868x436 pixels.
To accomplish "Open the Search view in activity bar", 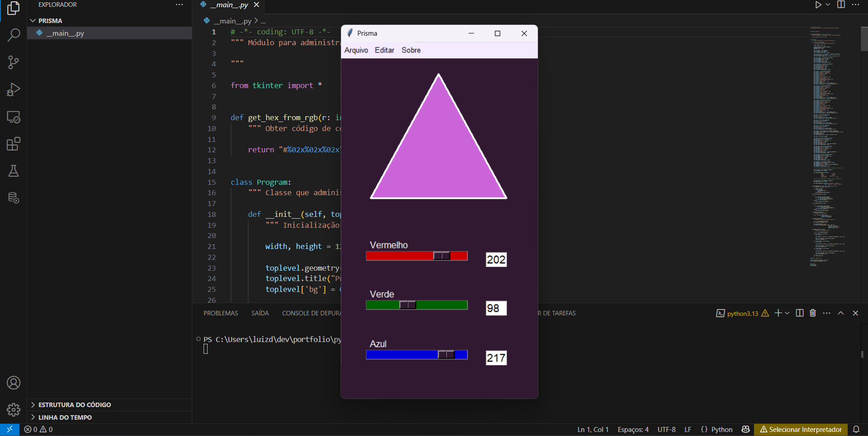I will point(14,35).
